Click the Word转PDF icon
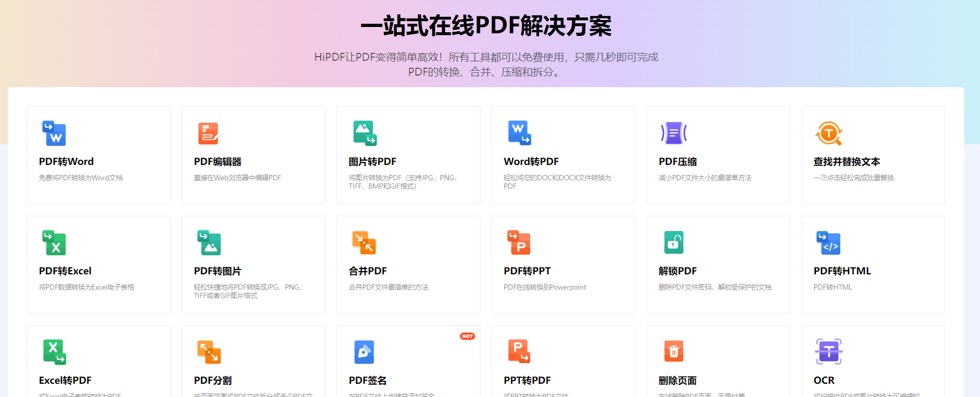 [x=520, y=133]
